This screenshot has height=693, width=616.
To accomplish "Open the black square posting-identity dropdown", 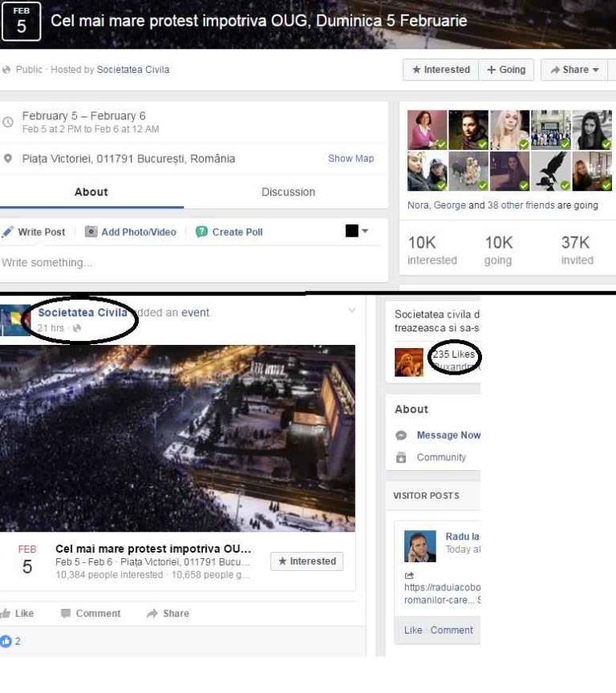I will coord(356,231).
